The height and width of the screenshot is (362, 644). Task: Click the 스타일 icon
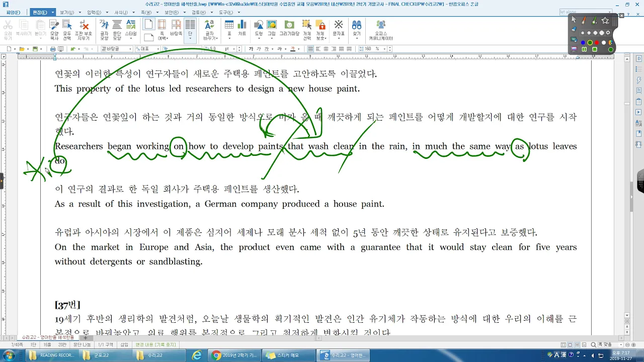(131, 30)
